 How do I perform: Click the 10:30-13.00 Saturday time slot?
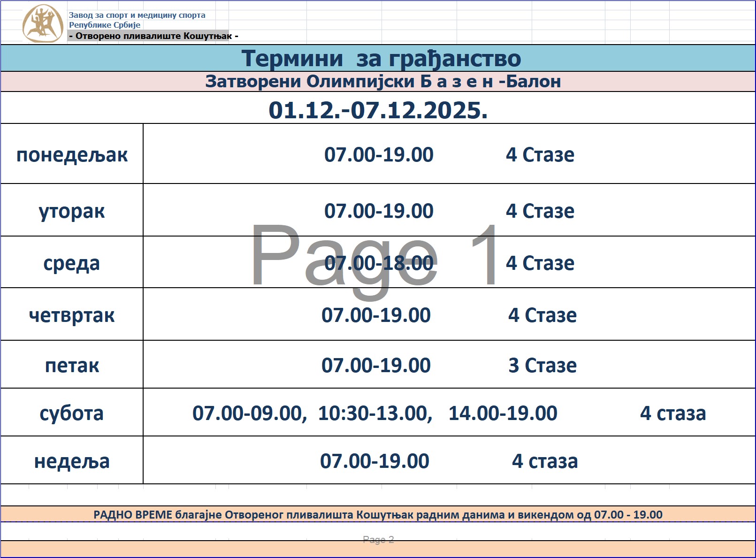coord(375,413)
